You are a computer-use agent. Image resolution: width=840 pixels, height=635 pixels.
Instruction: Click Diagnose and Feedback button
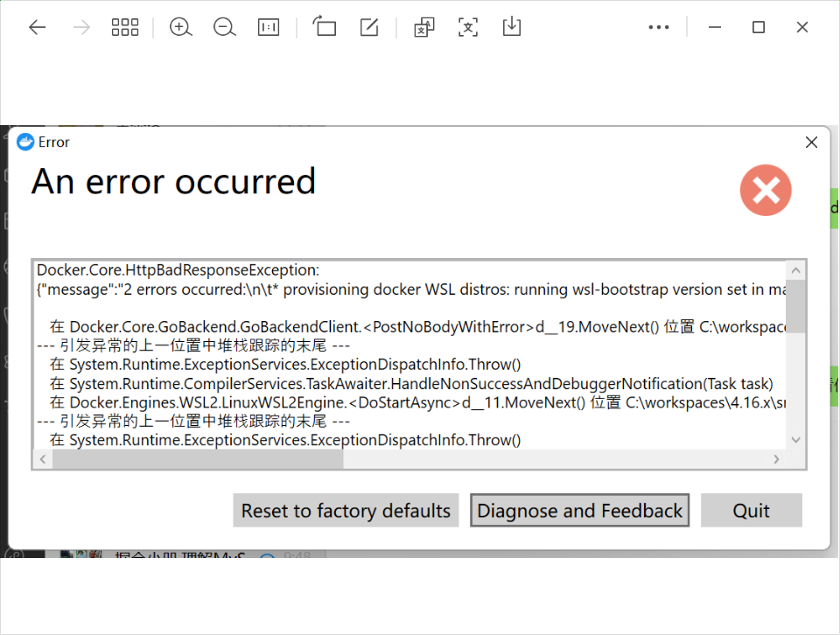579,510
